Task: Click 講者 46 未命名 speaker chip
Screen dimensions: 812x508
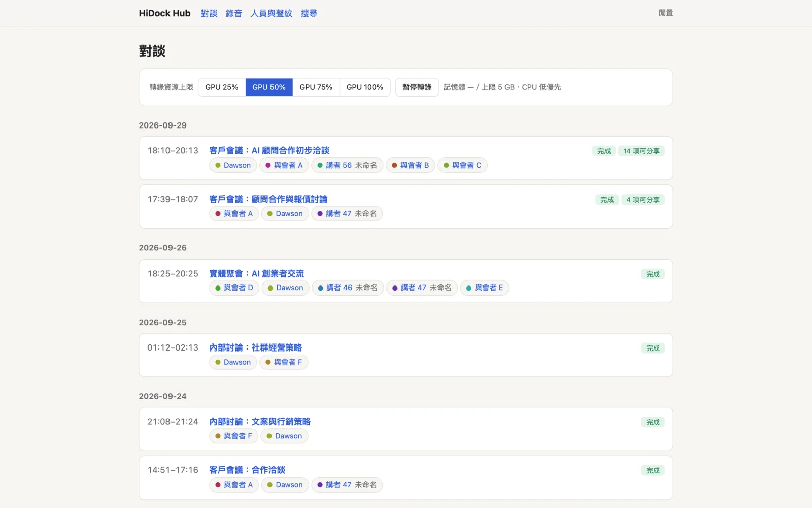Action: coord(348,288)
